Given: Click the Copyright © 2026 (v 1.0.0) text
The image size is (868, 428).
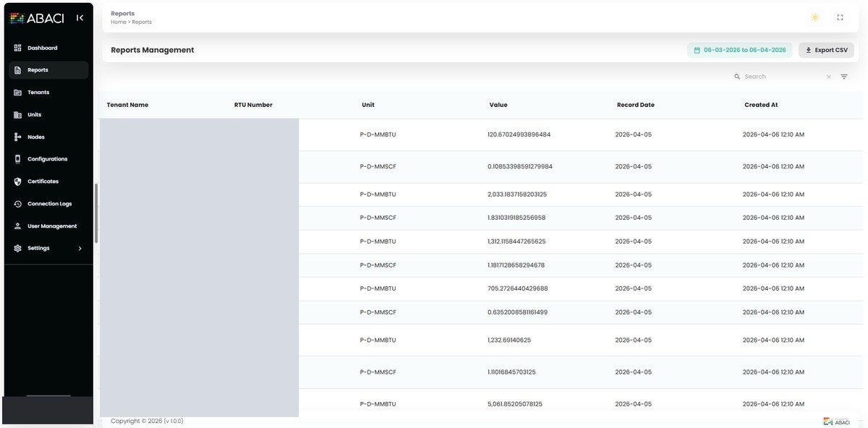Looking at the screenshot, I should [x=147, y=421].
